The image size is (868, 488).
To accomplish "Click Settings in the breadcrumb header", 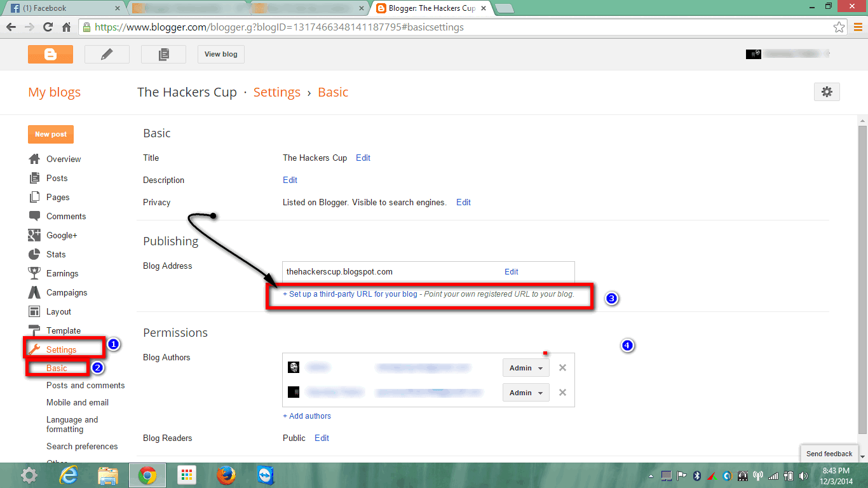I will click(277, 92).
